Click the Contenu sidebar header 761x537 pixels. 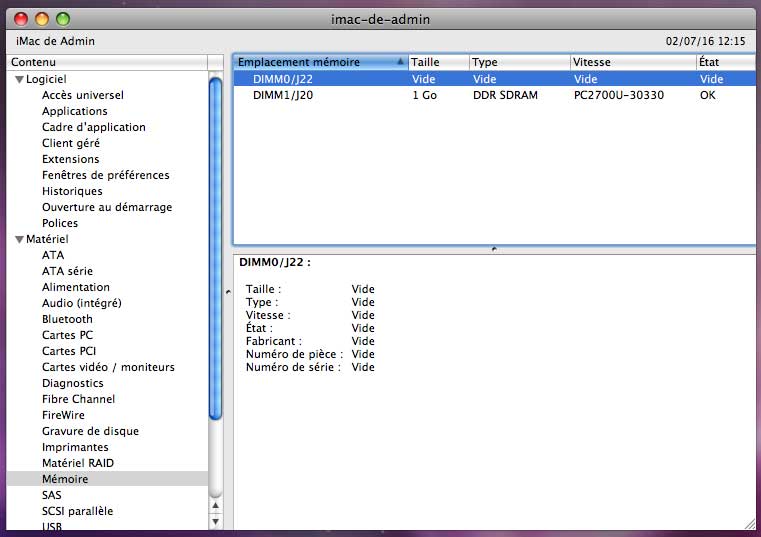(x=107, y=62)
